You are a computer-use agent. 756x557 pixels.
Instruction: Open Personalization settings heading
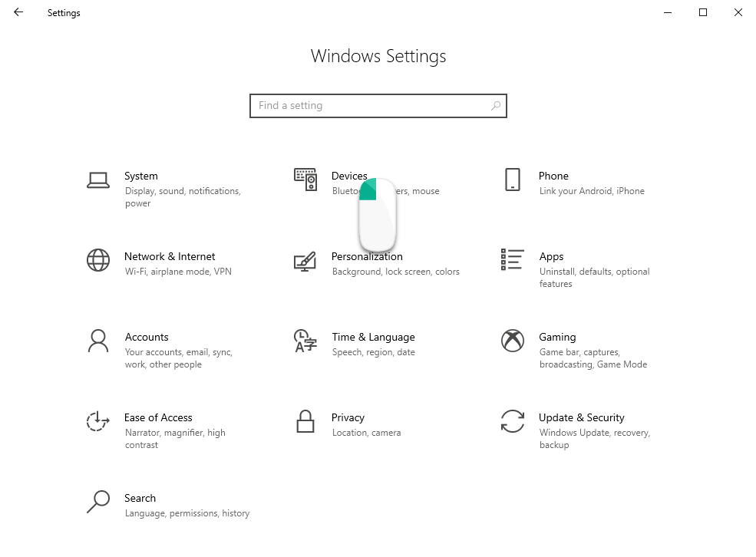click(367, 256)
